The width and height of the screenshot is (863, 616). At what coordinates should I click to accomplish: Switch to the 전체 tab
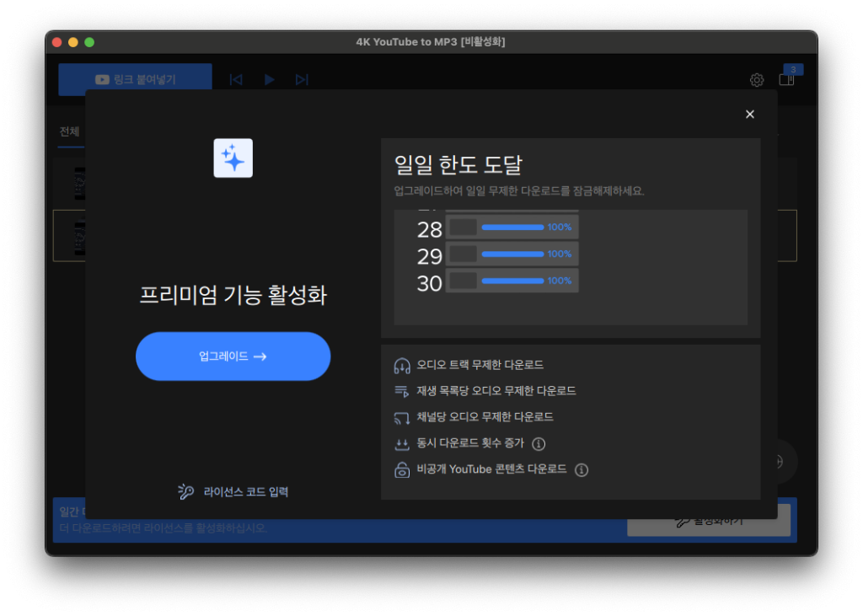coord(69,131)
